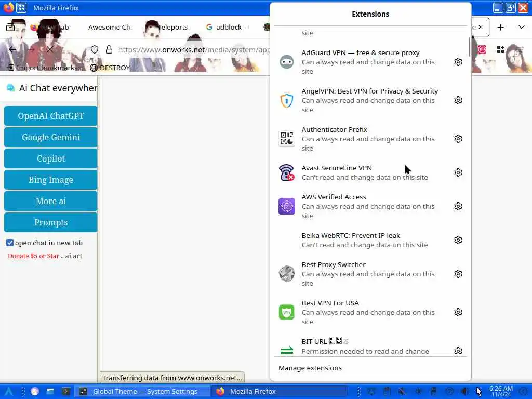The image size is (532, 399).
Task: Open Donate $5 or Star link
Action: (x=34, y=256)
